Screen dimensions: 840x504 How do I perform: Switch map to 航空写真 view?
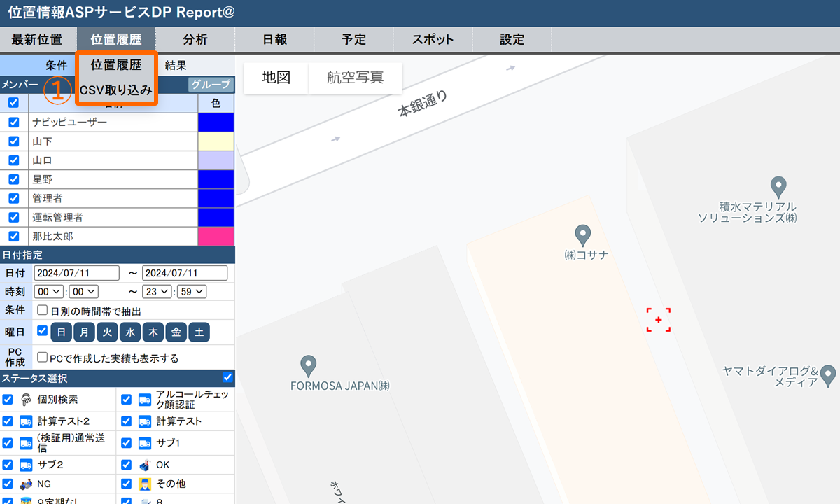point(356,78)
